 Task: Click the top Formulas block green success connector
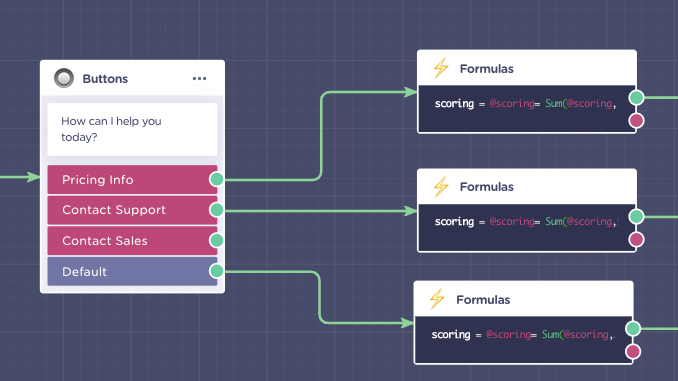click(x=636, y=98)
